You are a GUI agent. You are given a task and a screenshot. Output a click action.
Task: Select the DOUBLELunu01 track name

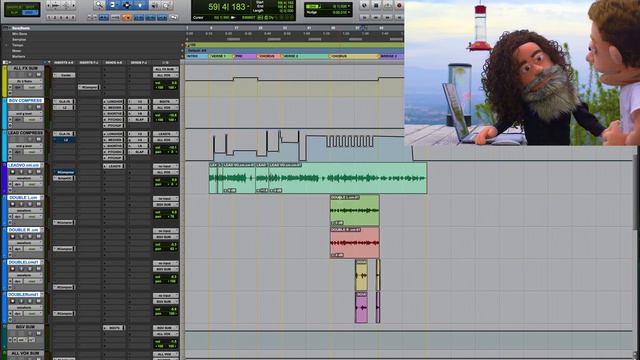[x=23, y=262]
